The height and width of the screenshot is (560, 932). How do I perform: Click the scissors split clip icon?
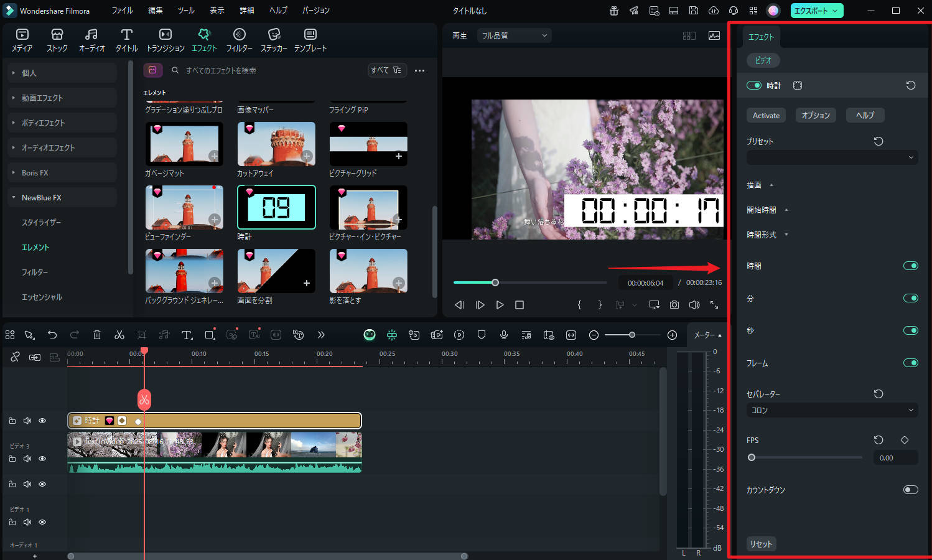click(x=119, y=335)
